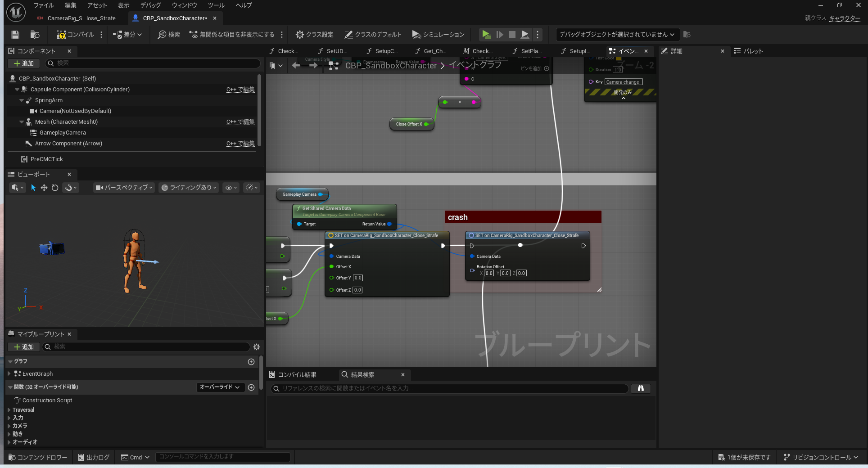Toggle hide unrelated items button

pos(232,35)
